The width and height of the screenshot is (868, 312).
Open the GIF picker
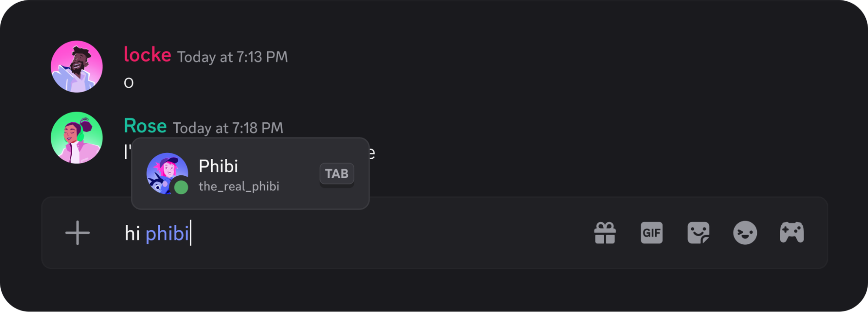point(652,233)
